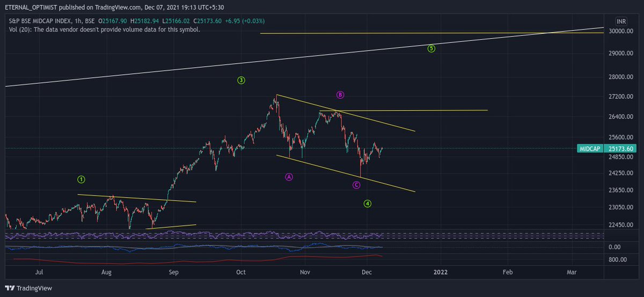Viewport: 644px width, 297px height.
Task: Click the 2022 label on time axis
Action: [x=441, y=272]
